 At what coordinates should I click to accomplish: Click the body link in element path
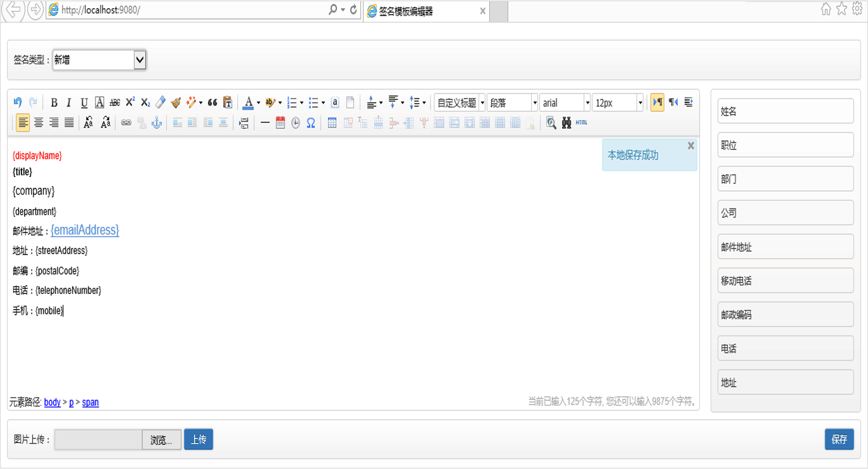[x=52, y=402]
